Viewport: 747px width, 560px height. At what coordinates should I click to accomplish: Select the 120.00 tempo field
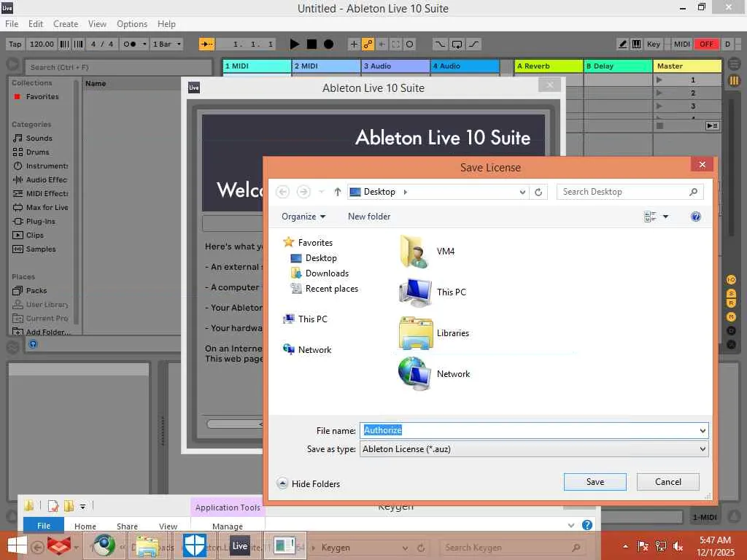pos(42,44)
